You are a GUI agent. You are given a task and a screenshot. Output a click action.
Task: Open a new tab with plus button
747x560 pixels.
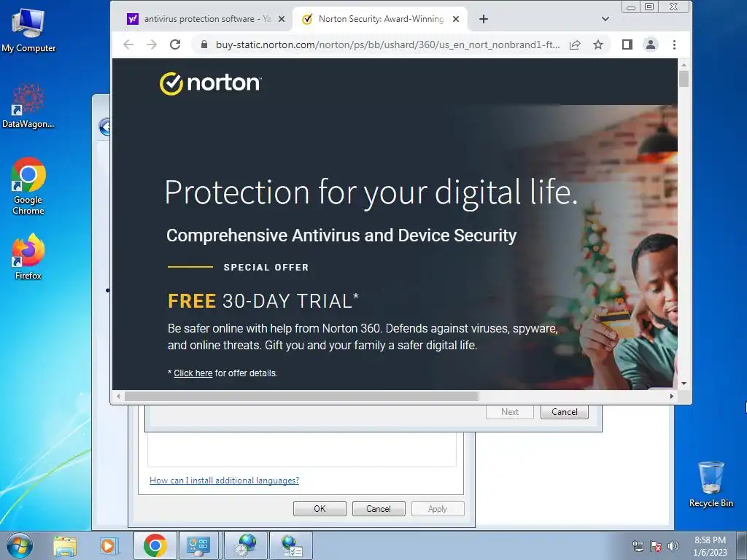(x=484, y=19)
